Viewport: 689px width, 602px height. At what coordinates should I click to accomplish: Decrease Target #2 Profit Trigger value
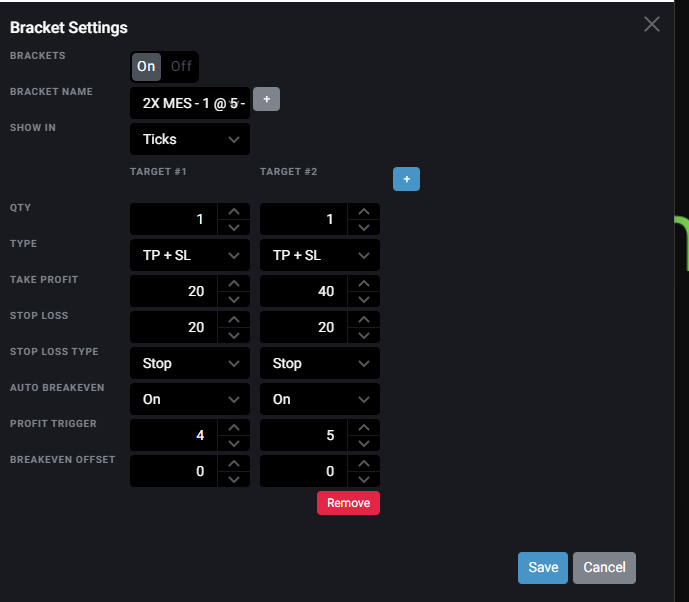point(364,443)
